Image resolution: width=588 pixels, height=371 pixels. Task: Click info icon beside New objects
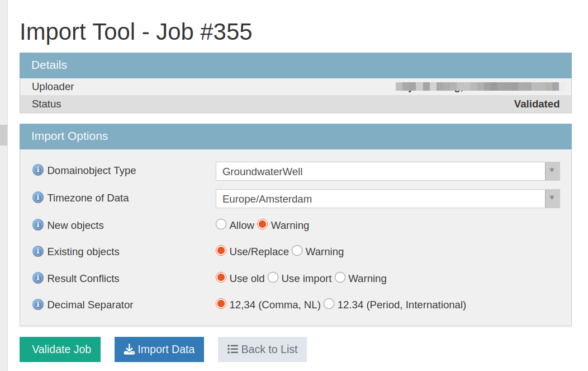(x=38, y=225)
